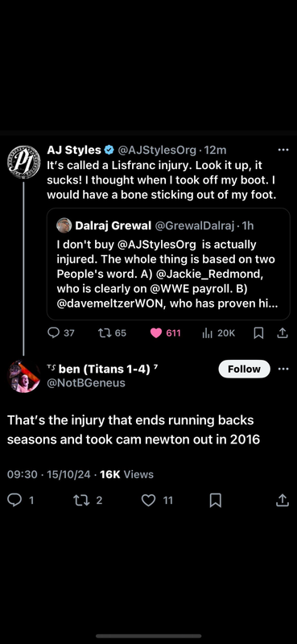Unlike AJ Styles tweet with 611 likes
The width and height of the screenshot is (297, 644).
click(165, 332)
